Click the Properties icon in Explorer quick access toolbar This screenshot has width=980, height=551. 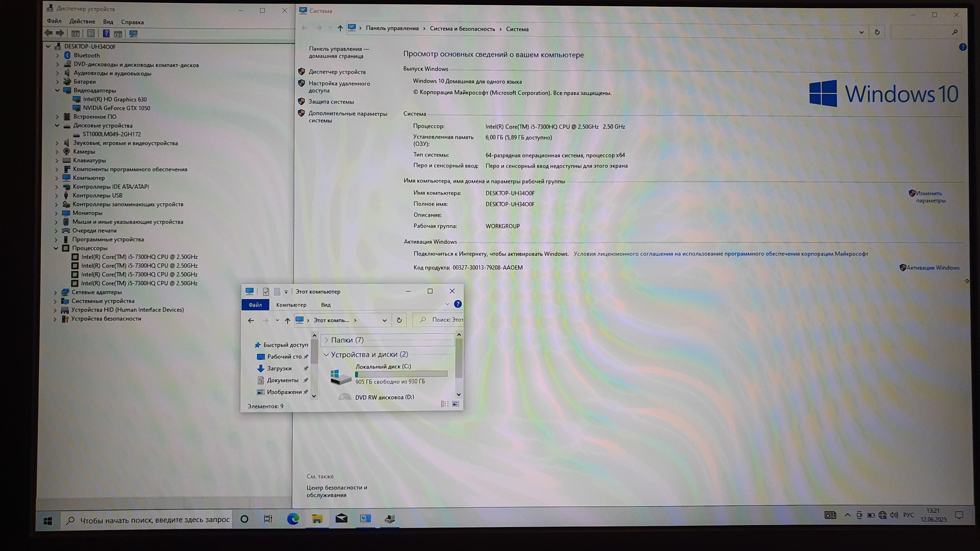tap(266, 292)
